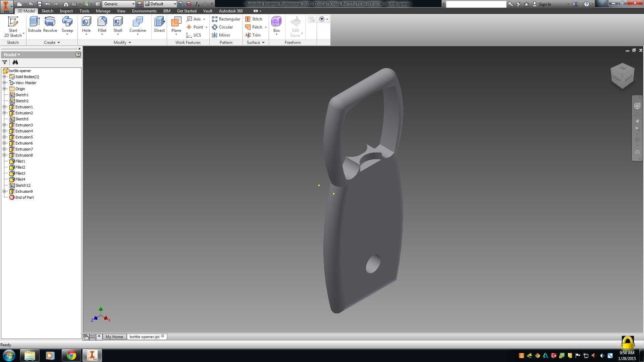Apply a Circular pattern
Image resolution: width=644 pixels, height=362 pixels.
point(222,27)
